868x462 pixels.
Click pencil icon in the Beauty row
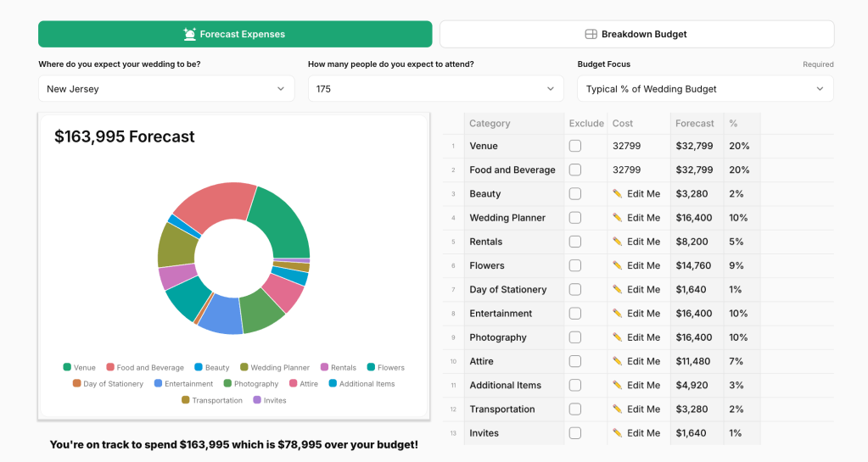pyautogui.click(x=618, y=194)
